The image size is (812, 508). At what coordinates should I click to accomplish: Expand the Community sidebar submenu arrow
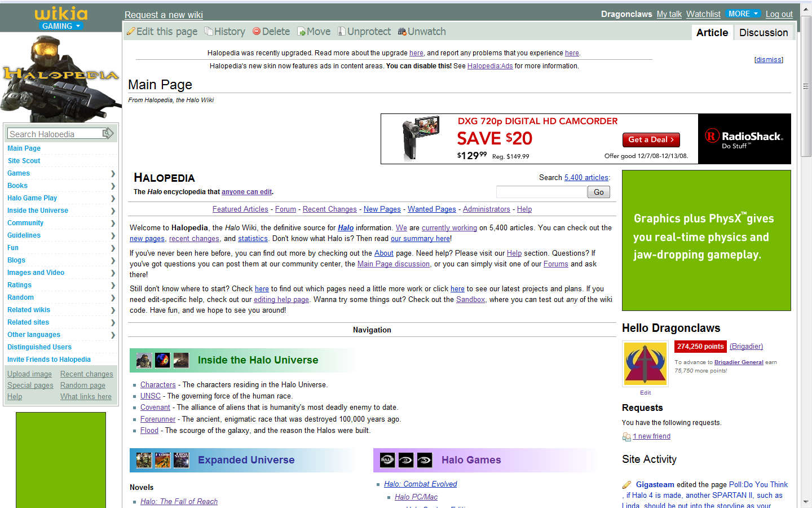click(x=113, y=223)
